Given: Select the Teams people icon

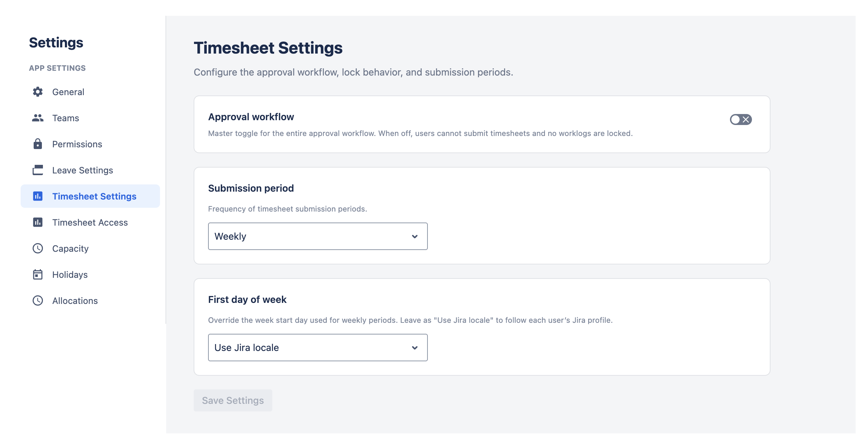Looking at the screenshot, I should coord(38,118).
